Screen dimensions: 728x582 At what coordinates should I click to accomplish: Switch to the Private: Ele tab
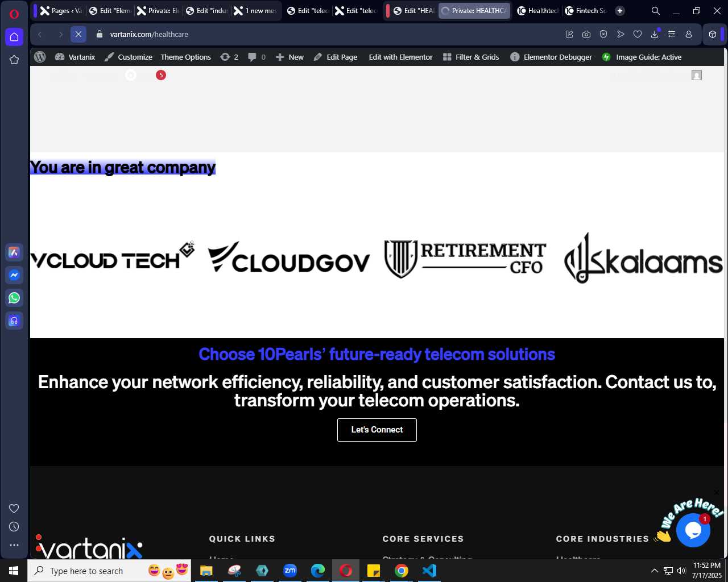point(158,11)
